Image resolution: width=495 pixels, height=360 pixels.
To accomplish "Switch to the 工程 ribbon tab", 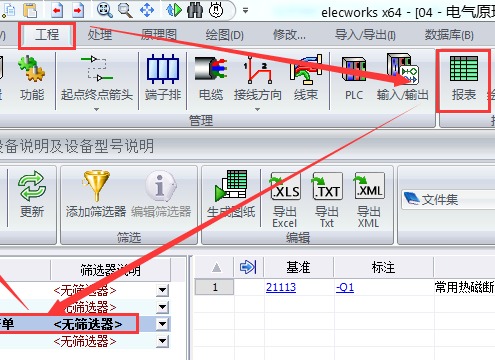I will point(47,35).
